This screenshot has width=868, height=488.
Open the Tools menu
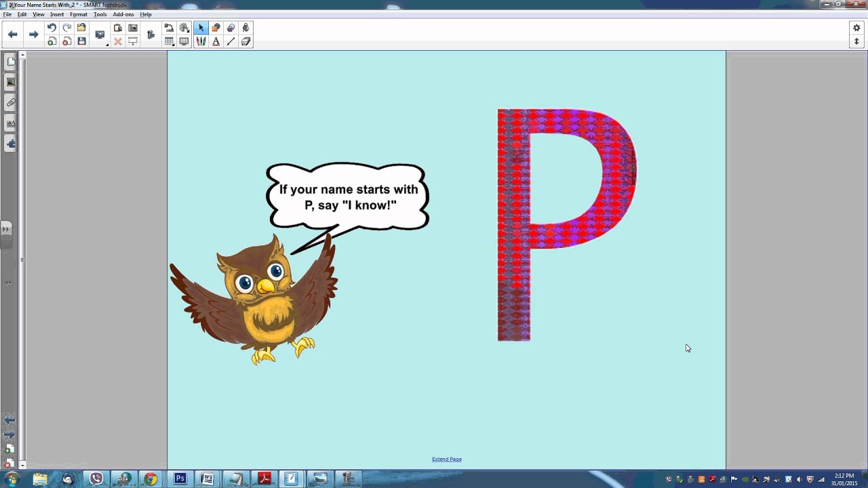tap(100, 14)
